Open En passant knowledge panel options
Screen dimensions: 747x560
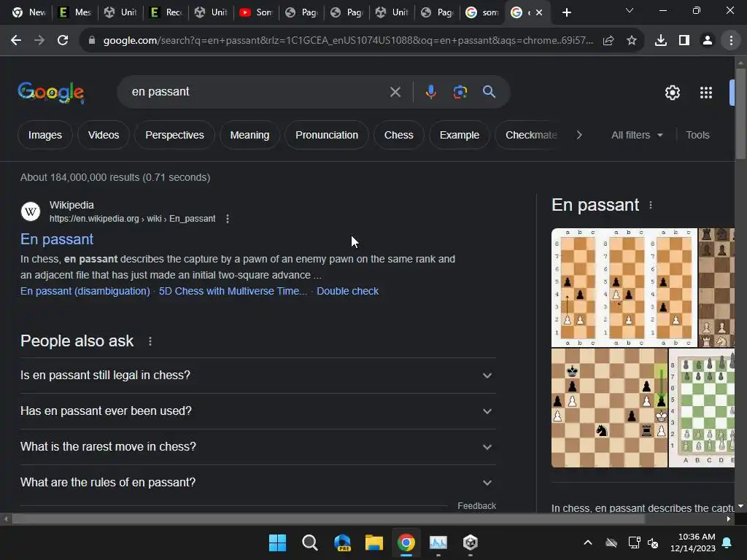650,205
